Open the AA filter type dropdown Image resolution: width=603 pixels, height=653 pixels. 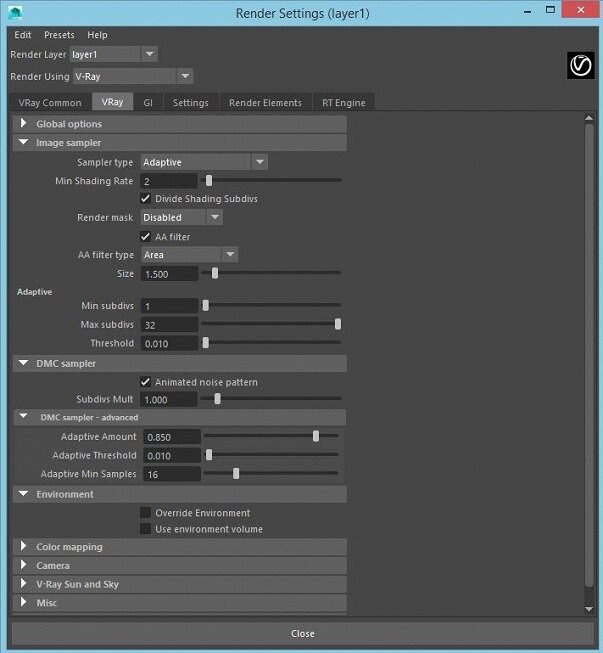[x=189, y=254]
